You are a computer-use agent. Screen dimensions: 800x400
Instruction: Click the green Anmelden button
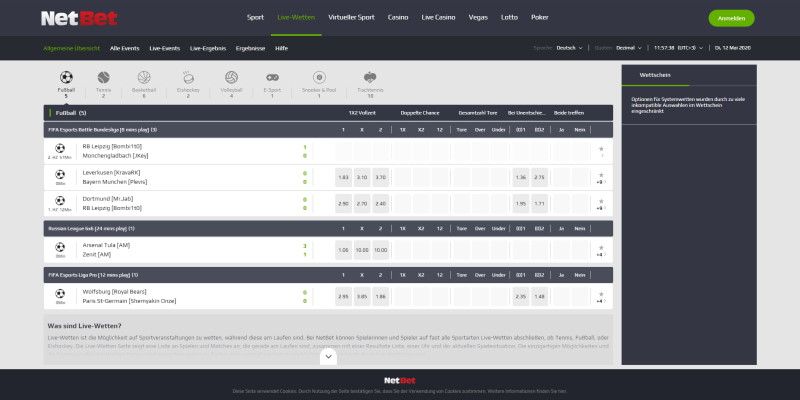point(731,18)
